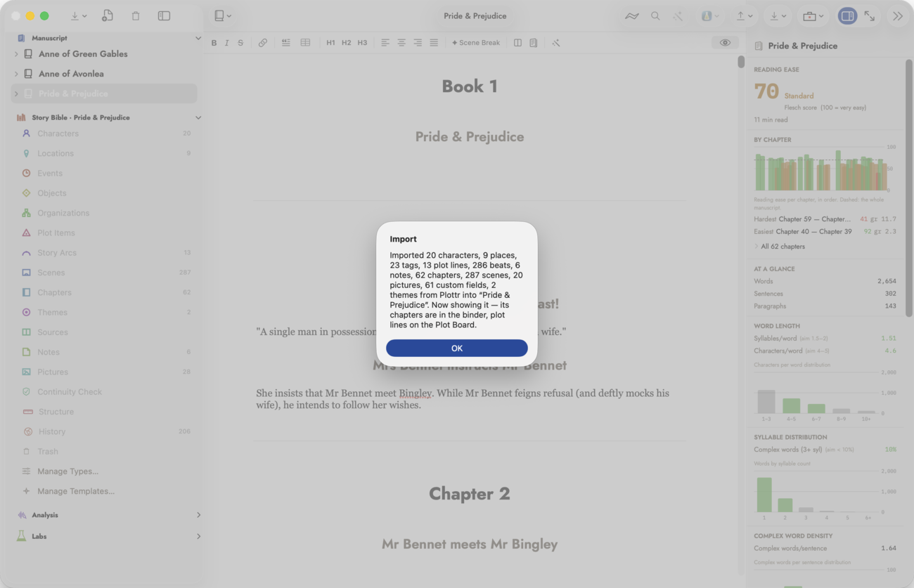914x588 pixels.
Task: Click the split view columns icon
Action: [x=517, y=43]
